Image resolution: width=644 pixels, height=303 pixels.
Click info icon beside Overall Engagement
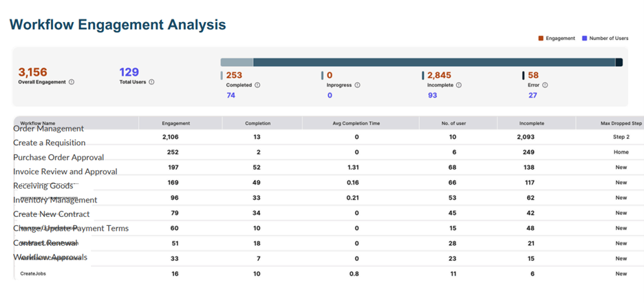(x=72, y=82)
